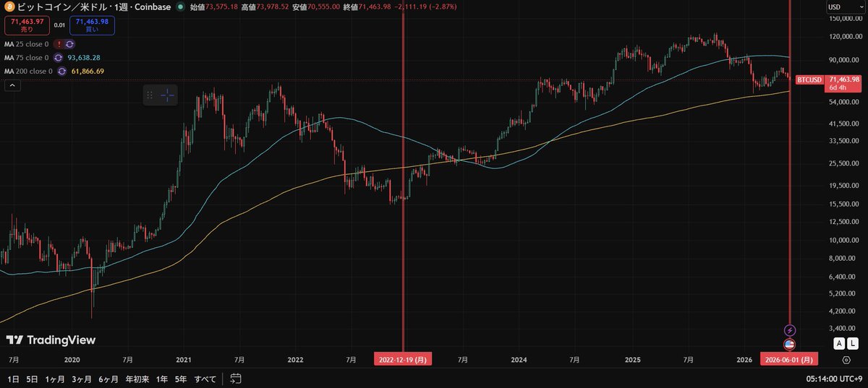Select the MA 75 close 0 indicator legend

pos(27,57)
